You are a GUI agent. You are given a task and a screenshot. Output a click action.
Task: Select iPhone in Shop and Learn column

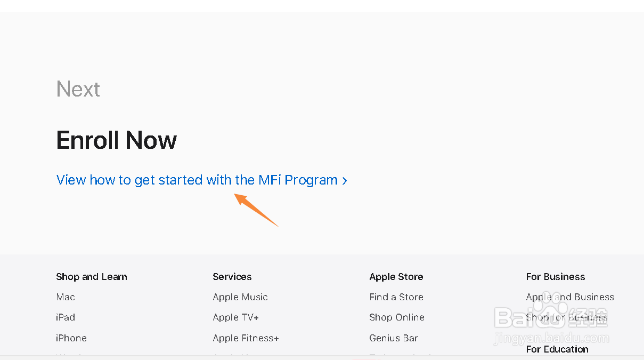tap(71, 338)
